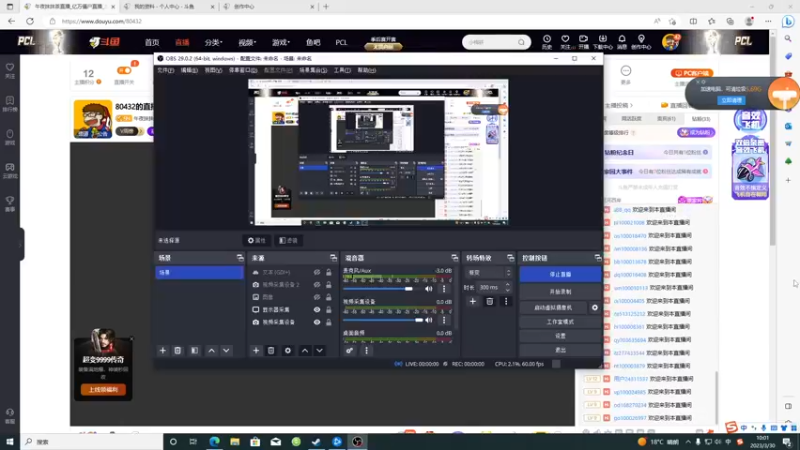Adjust 视频采集设备 volume slider
Viewport: 800px width, 450px height.
click(383, 320)
